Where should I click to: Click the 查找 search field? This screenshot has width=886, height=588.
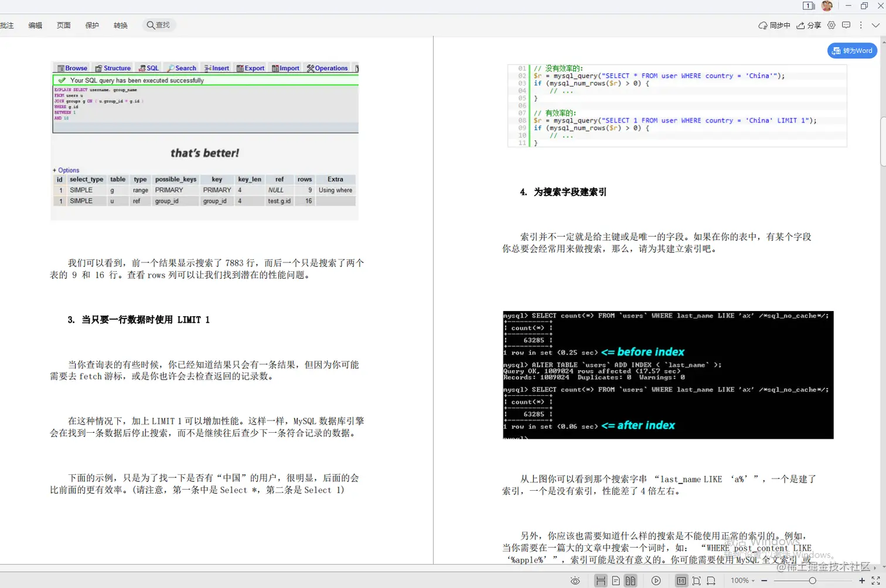click(157, 25)
